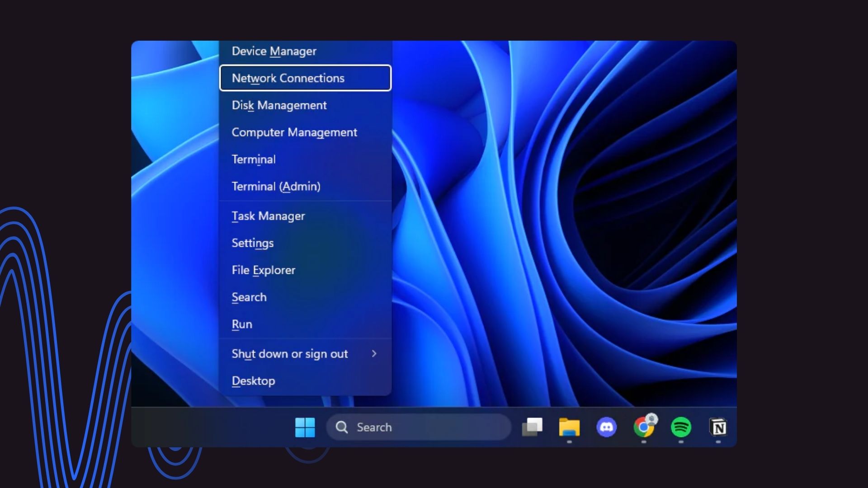Click into the taskbar Search box
Image resolution: width=868 pixels, height=488 pixels.
[419, 427]
